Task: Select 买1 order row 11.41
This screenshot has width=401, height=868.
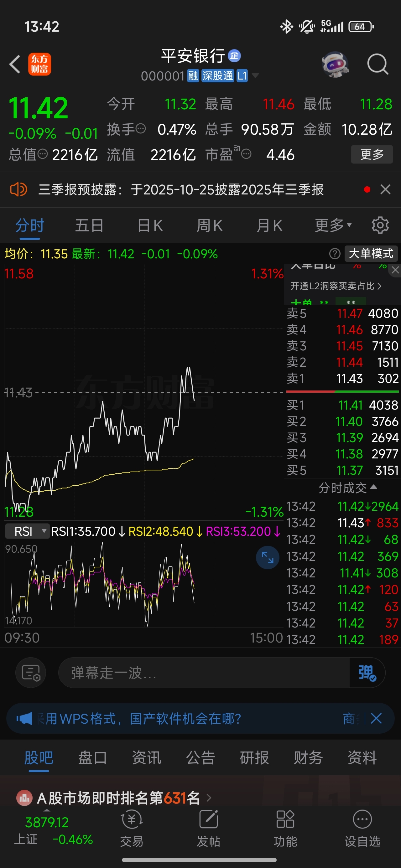Action: [x=342, y=405]
